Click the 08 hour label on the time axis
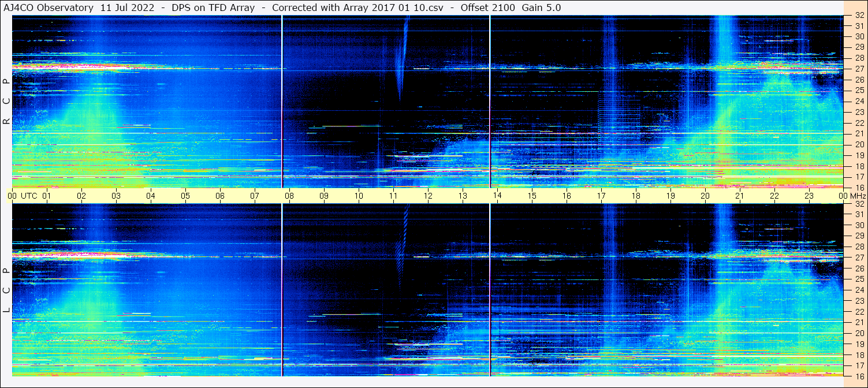This screenshot has width=868, height=388. point(289,196)
